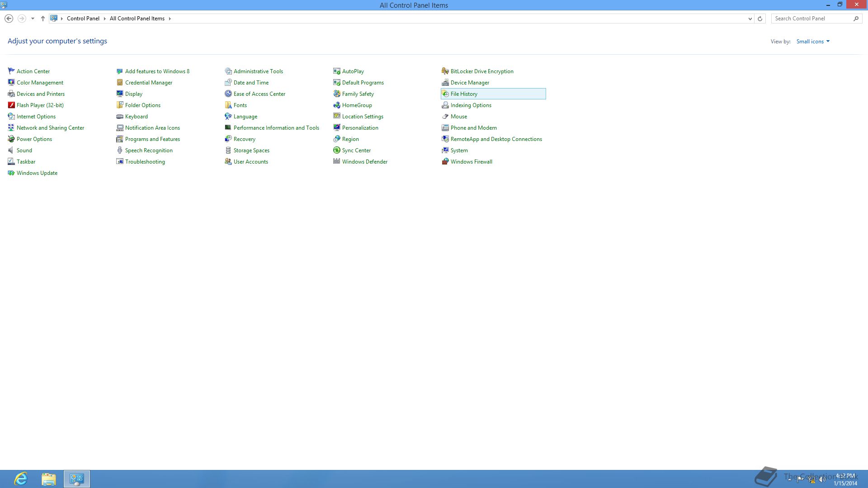The width and height of the screenshot is (868, 488).
Task: Click the Administrative Tools icon
Action: [x=228, y=71]
